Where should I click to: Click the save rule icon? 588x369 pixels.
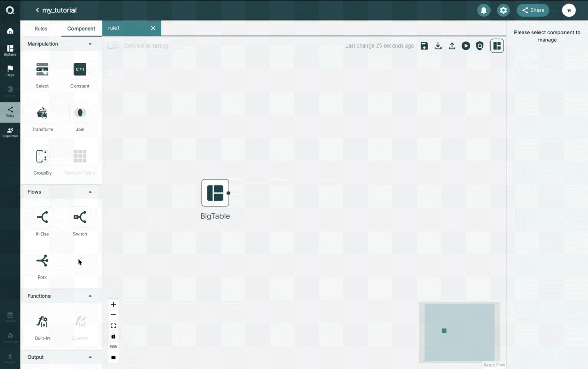(424, 46)
